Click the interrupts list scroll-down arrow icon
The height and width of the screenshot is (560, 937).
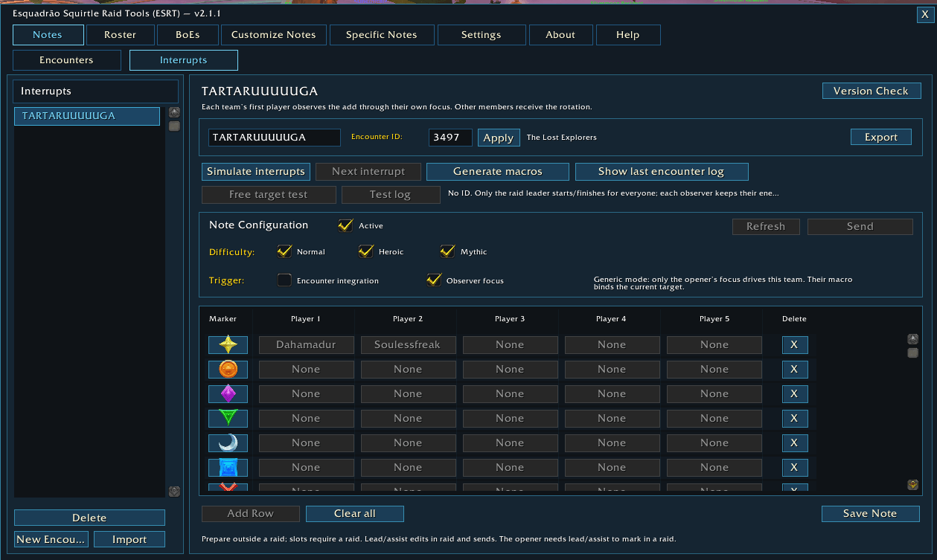tap(174, 491)
